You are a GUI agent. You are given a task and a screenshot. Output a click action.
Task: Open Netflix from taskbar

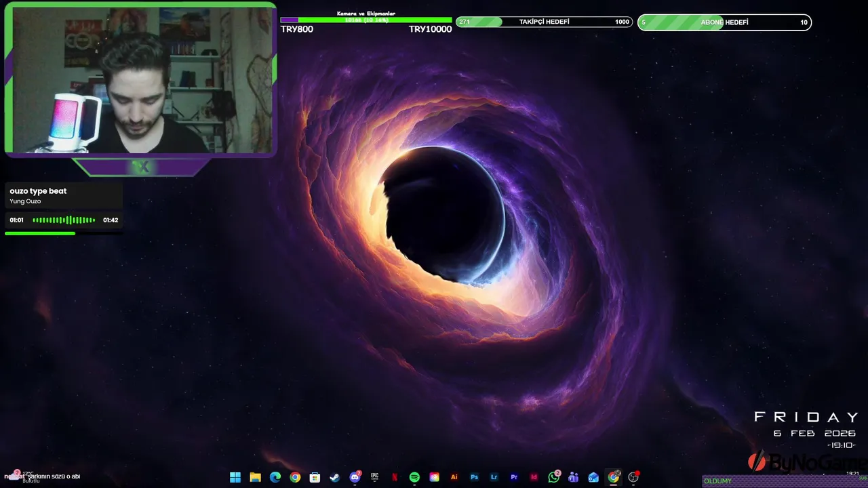[395, 477]
